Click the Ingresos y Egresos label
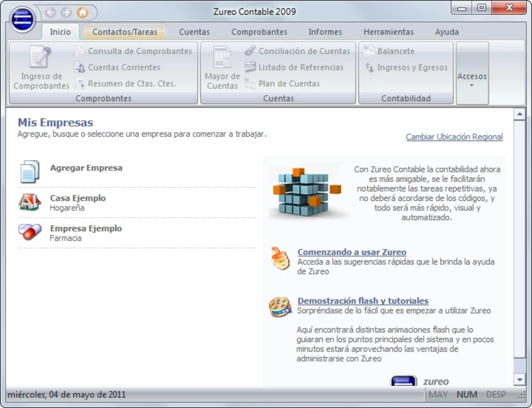Viewport: 532px width, 408px height. tap(412, 67)
